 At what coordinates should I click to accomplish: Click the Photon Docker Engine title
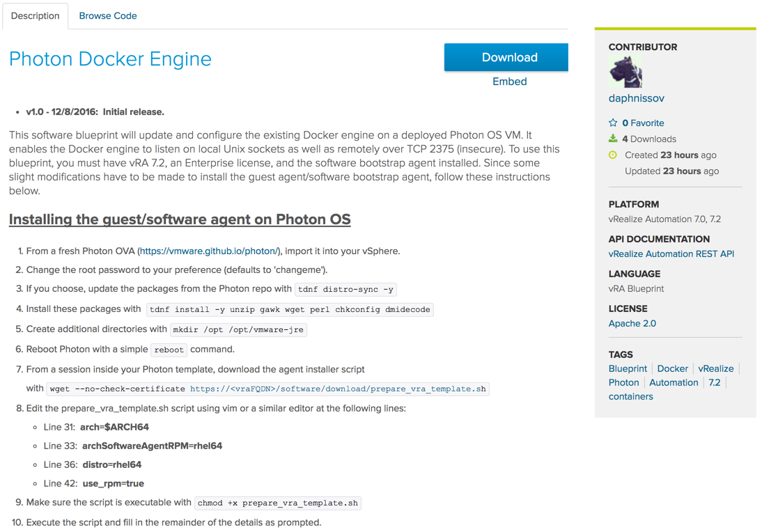[110, 58]
